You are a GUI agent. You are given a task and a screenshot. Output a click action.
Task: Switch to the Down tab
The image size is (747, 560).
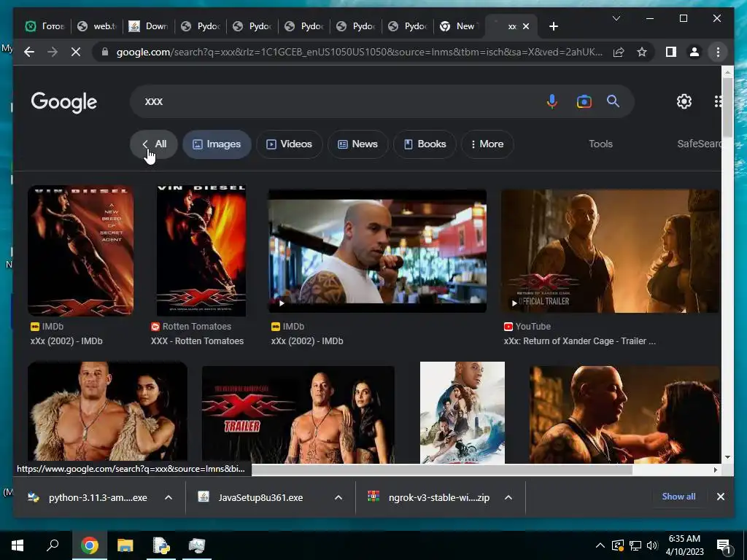(149, 26)
